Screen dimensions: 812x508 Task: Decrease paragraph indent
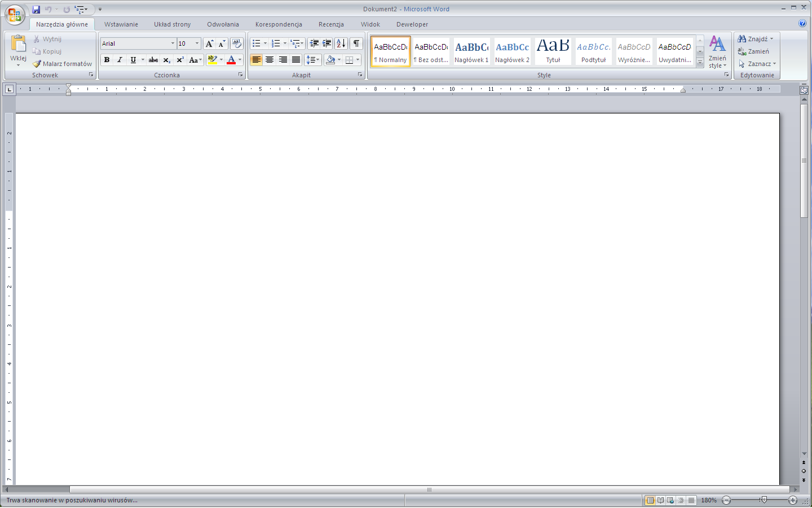[x=314, y=43]
